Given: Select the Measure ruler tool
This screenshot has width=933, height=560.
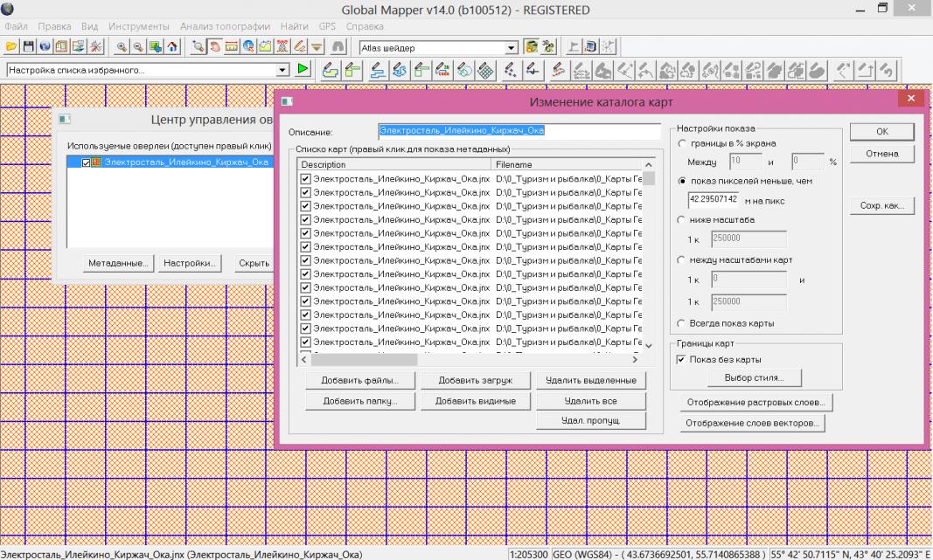Looking at the screenshot, I should (231, 46).
